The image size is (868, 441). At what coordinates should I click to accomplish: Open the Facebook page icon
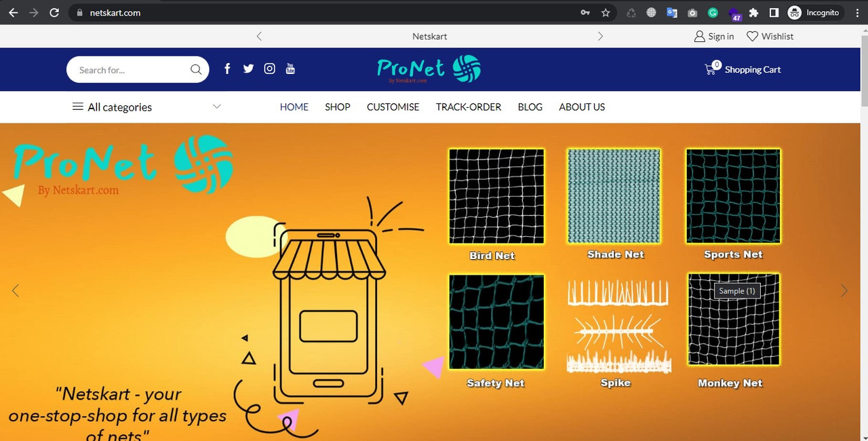coord(227,69)
